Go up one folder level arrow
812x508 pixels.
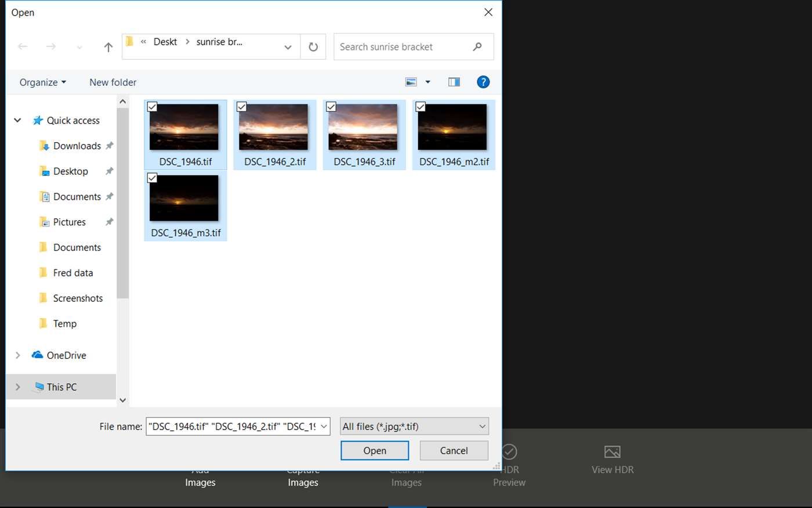point(108,47)
